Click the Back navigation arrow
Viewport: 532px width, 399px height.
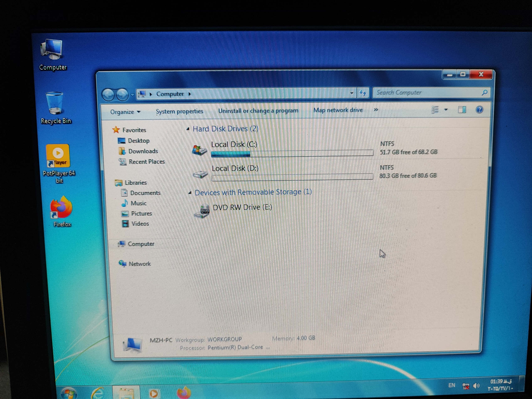(108, 95)
